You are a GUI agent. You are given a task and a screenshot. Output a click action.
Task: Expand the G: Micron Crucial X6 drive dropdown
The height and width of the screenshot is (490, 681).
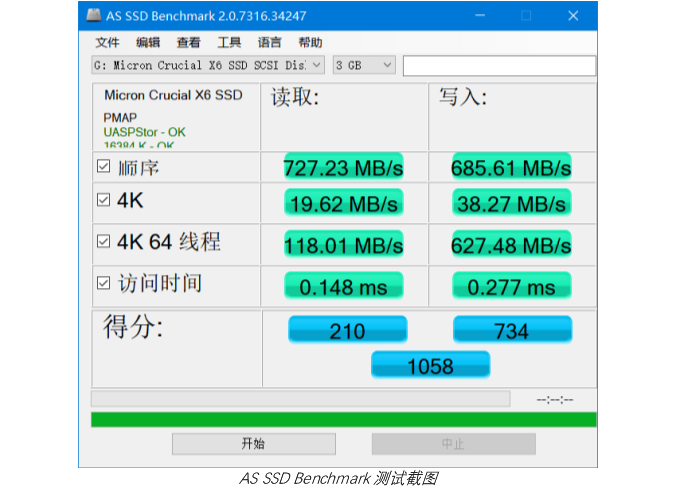pos(208,65)
